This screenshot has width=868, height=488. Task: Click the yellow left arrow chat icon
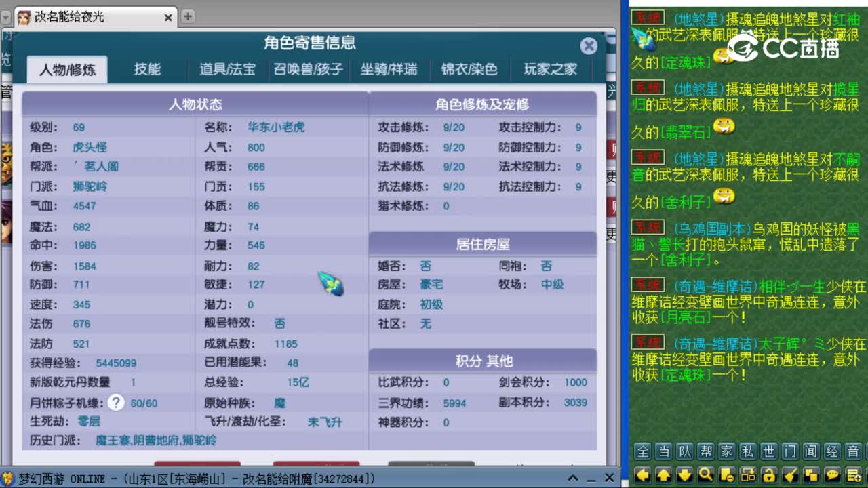643,474
